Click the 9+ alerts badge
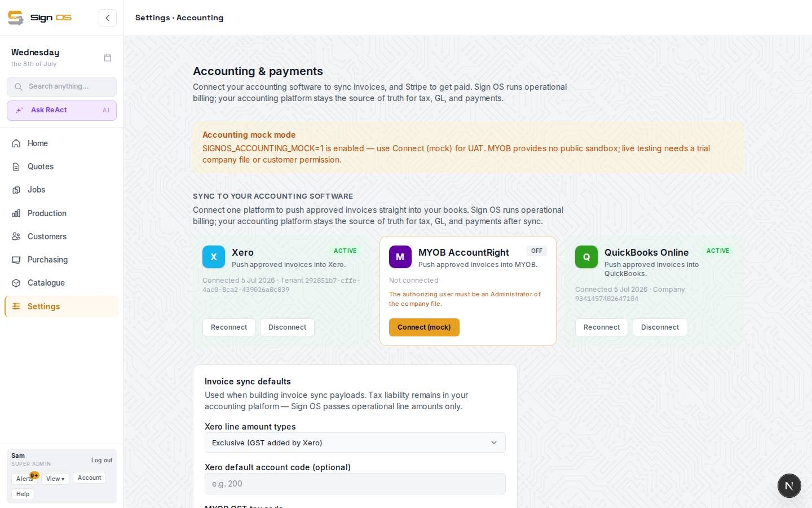 (34, 475)
